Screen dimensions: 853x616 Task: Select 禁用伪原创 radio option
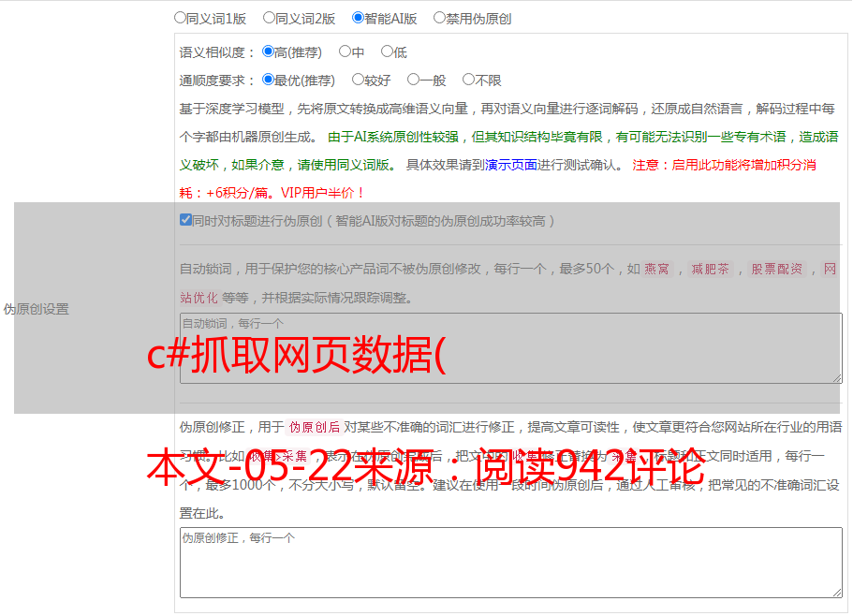coord(439,18)
